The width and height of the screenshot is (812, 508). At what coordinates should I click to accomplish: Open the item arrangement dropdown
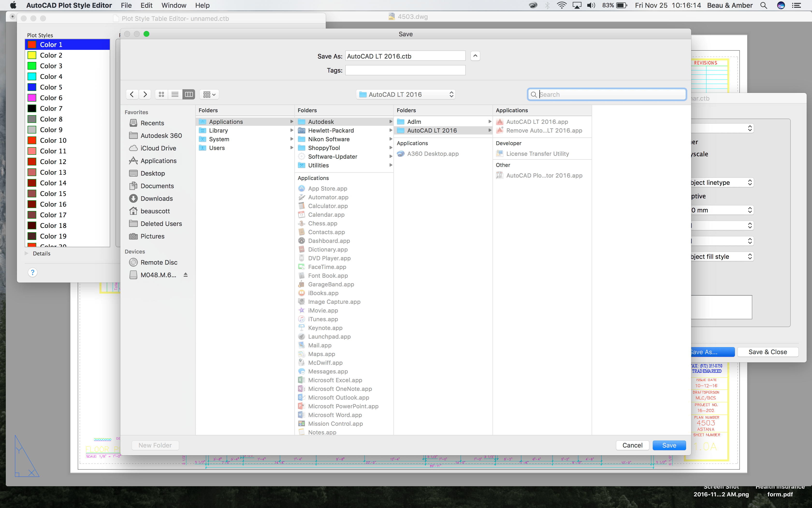[x=209, y=94]
